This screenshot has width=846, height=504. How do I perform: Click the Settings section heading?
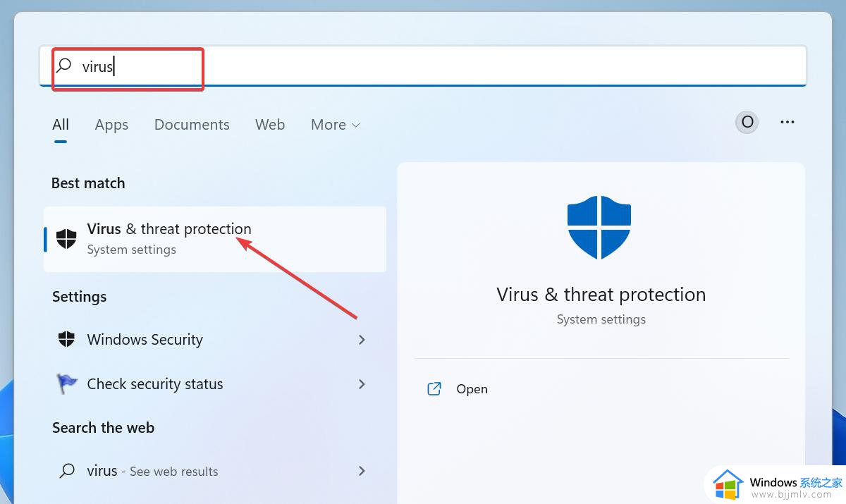80,297
